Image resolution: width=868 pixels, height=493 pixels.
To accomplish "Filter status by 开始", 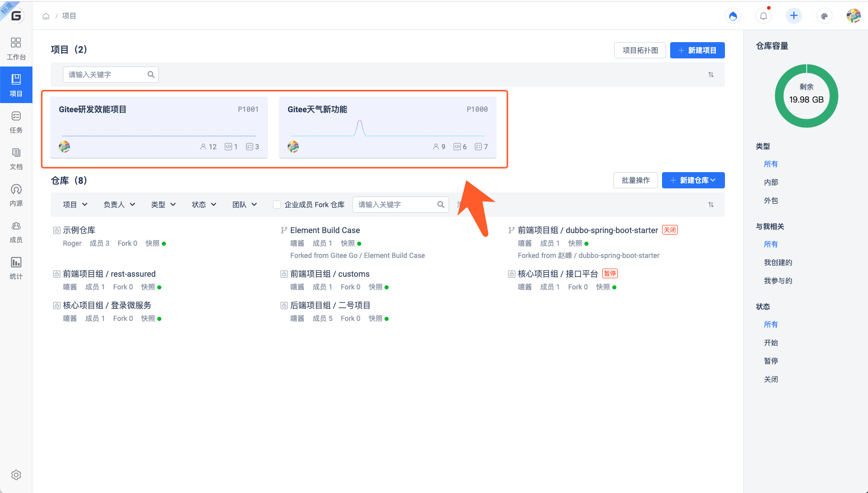I will coord(771,343).
